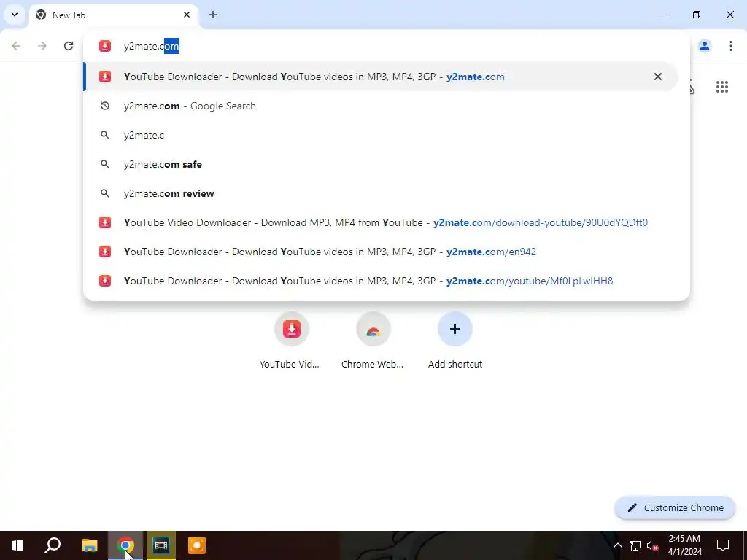Image resolution: width=747 pixels, height=560 pixels.
Task: Open Chrome three-dot menu
Action: point(730,46)
